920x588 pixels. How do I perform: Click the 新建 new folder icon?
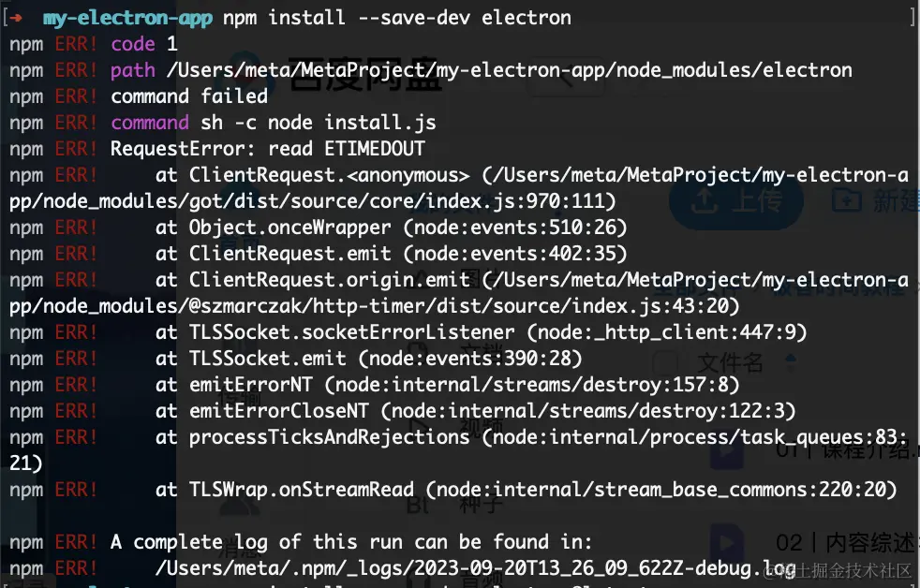(846, 199)
